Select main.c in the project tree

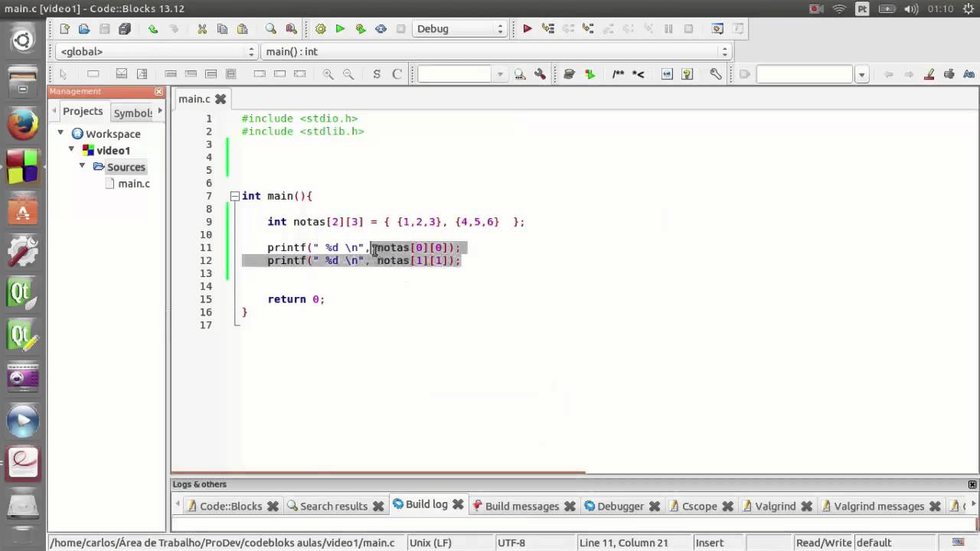click(134, 184)
